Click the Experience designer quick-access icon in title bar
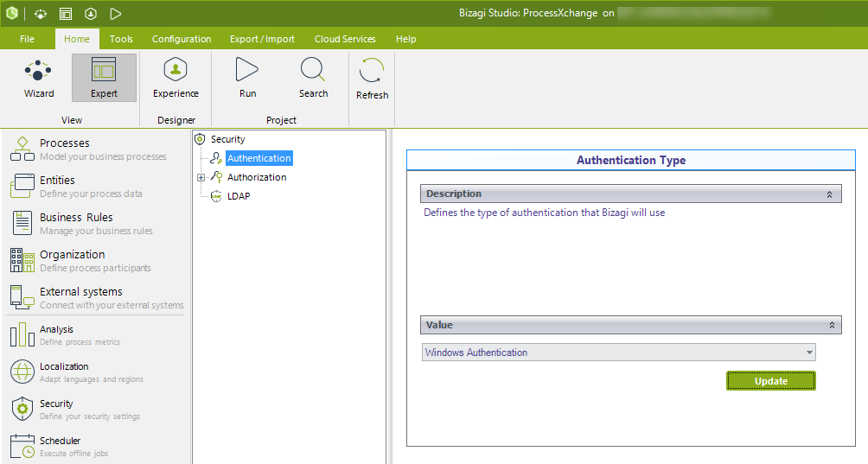 point(91,14)
